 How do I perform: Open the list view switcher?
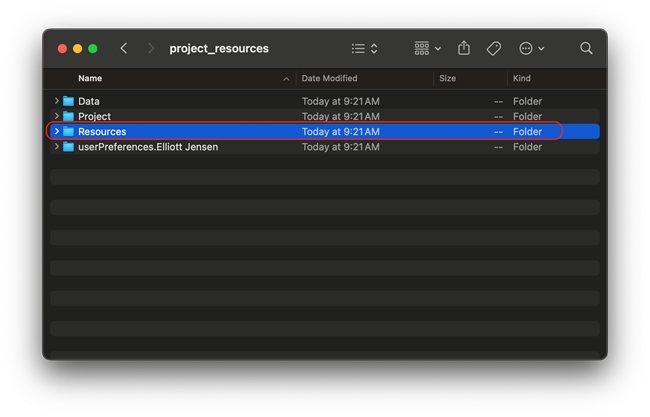(x=364, y=48)
